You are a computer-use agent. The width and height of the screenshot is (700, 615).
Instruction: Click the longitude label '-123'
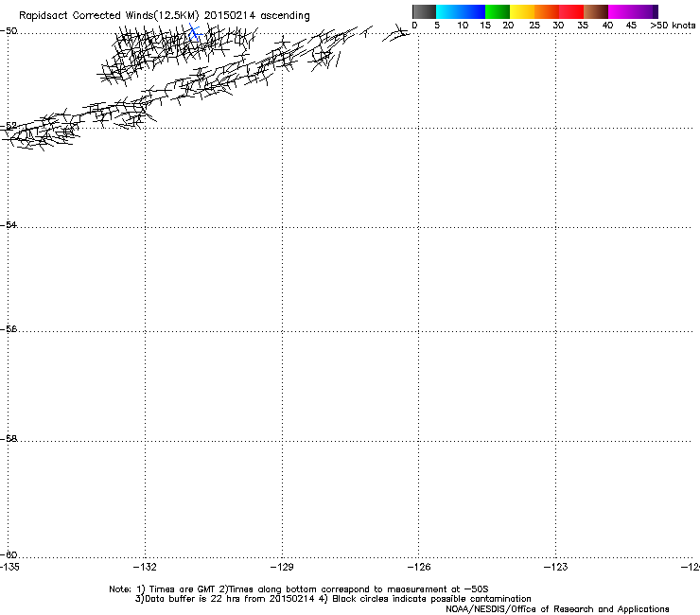555,567
